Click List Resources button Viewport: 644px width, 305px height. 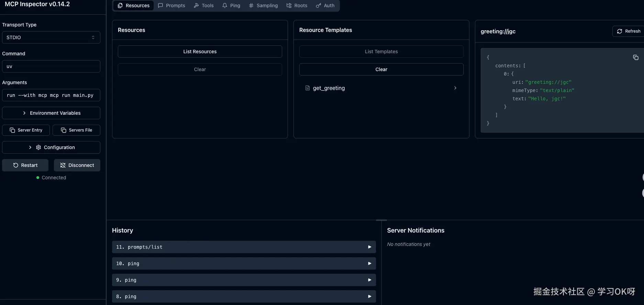(x=200, y=52)
